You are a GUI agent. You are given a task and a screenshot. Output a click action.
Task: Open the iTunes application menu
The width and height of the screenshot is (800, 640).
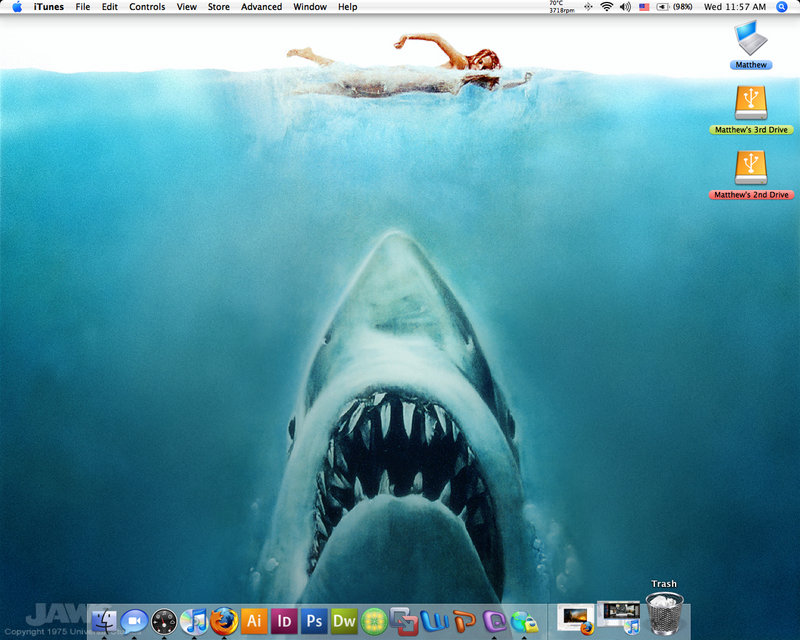click(48, 7)
